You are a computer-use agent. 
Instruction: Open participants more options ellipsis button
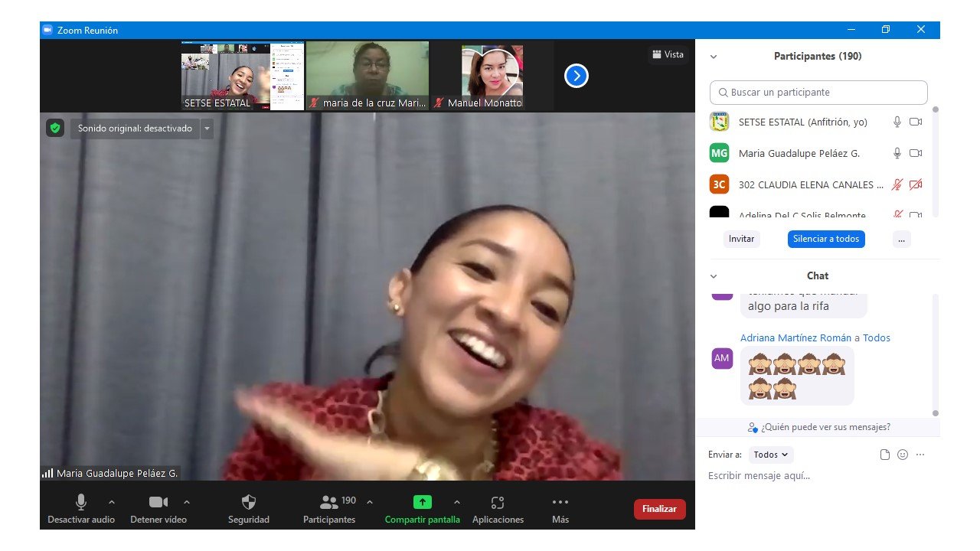901,239
